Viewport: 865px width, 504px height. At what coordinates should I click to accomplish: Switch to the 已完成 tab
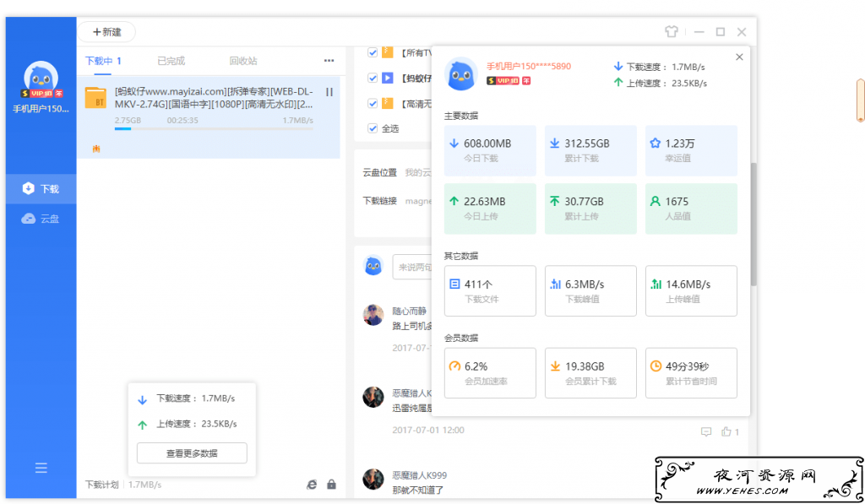click(171, 61)
